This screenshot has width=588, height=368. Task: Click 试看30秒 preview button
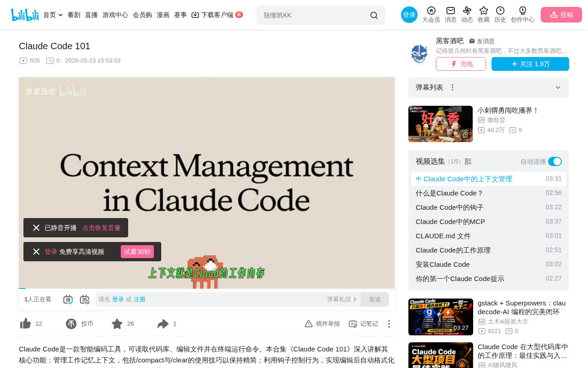(x=137, y=252)
